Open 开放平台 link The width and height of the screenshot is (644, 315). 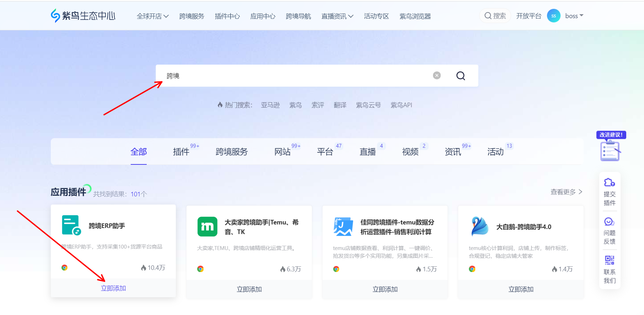tap(529, 16)
